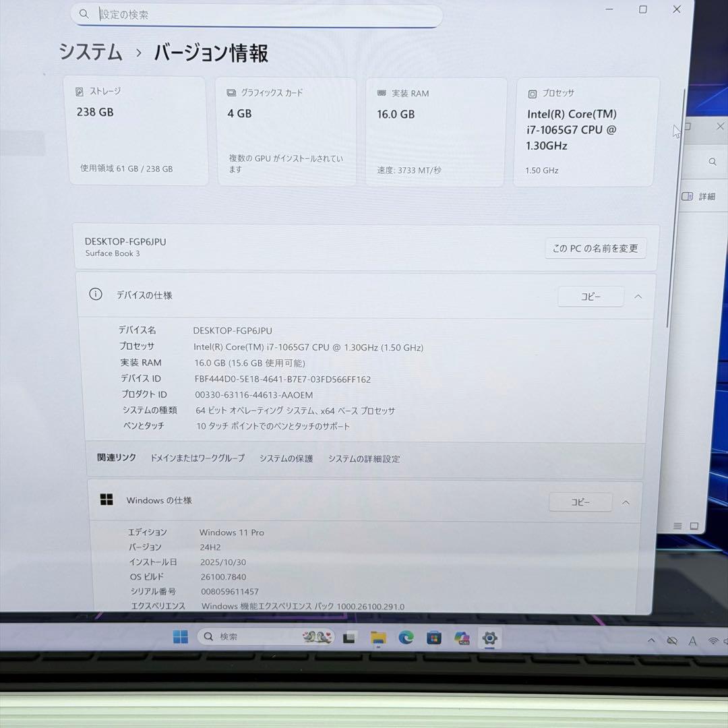Image resolution: width=728 pixels, height=728 pixels.
Task: Click the graphics card icon on the グラフィックス カード card
Action: pyautogui.click(x=231, y=93)
